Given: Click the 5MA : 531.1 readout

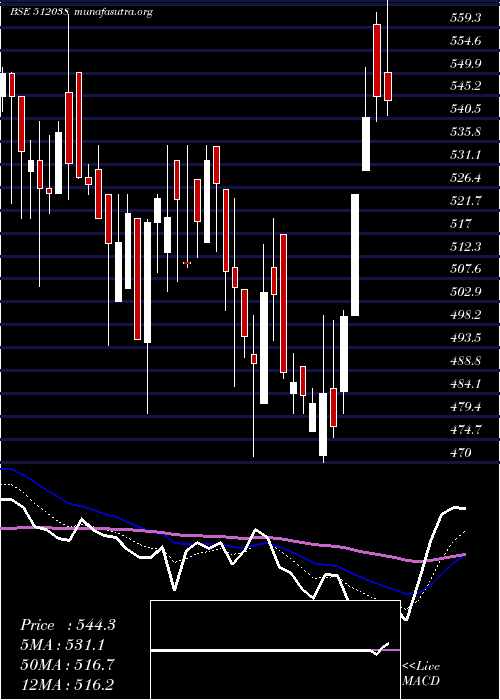Looking at the screenshot, I should 65,645.
